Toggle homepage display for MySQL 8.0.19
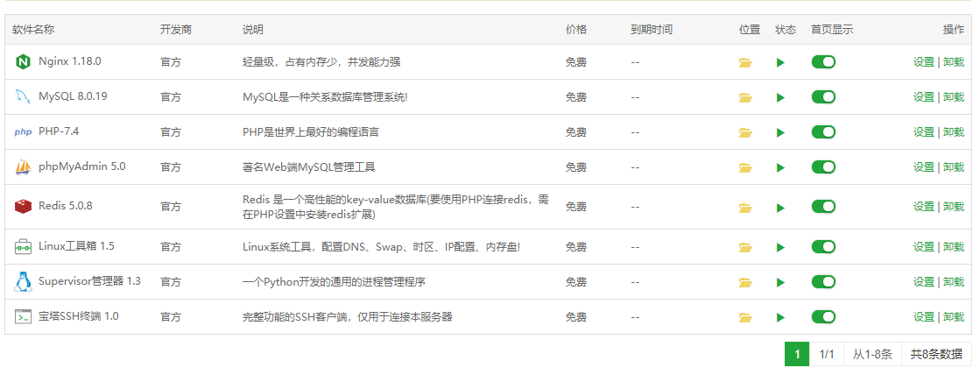Image resolution: width=980 pixels, height=375 pixels. pyautogui.click(x=823, y=97)
